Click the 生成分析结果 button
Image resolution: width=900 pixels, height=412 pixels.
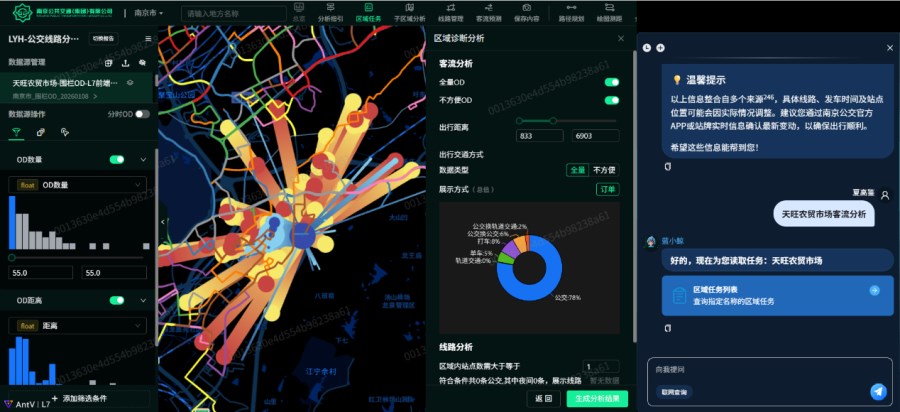coord(597,399)
